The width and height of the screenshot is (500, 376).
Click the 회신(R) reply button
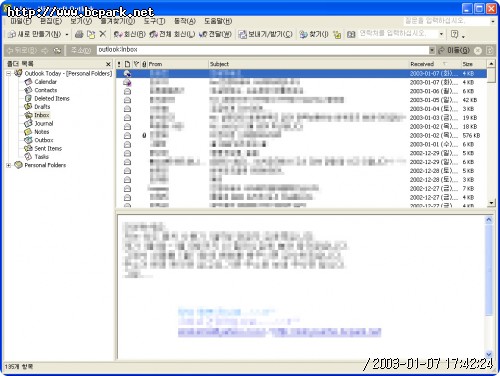tap(129, 34)
